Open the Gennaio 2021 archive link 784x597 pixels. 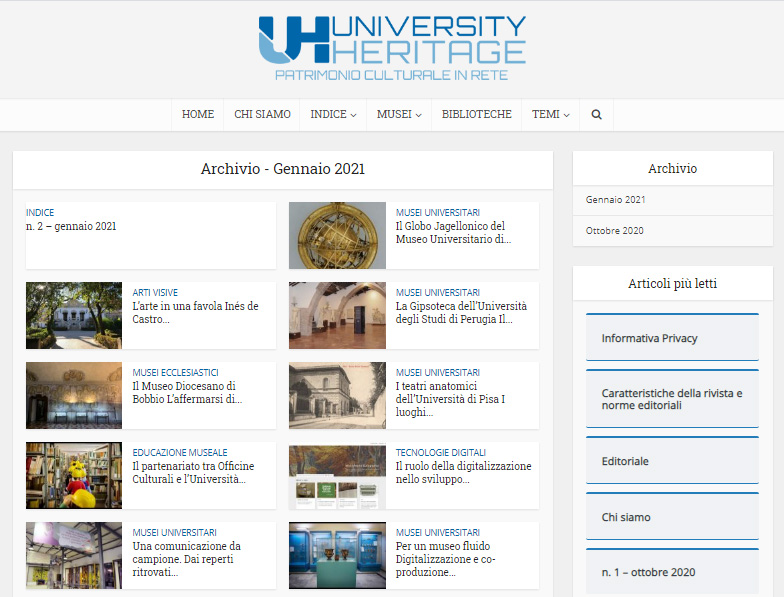[x=615, y=200]
